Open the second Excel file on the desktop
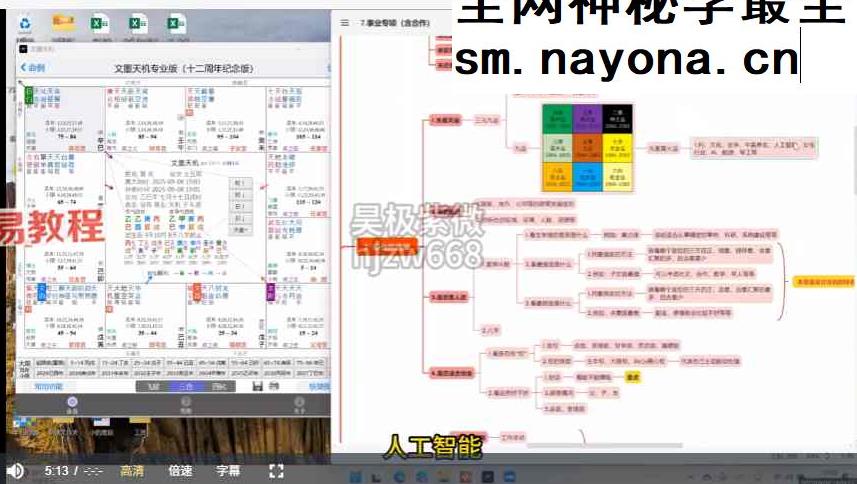This screenshot has height=484, width=857. pos(138,25)
